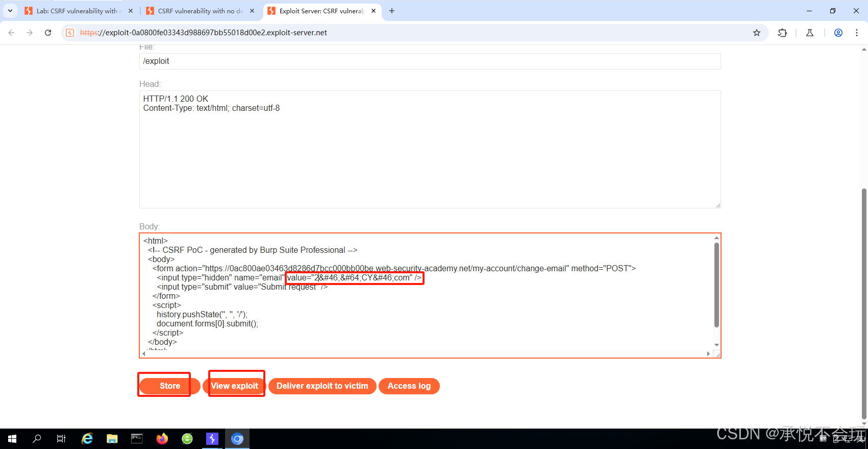Expand the tab search dropdown
The image size is (868, 449).
(10, 11)
